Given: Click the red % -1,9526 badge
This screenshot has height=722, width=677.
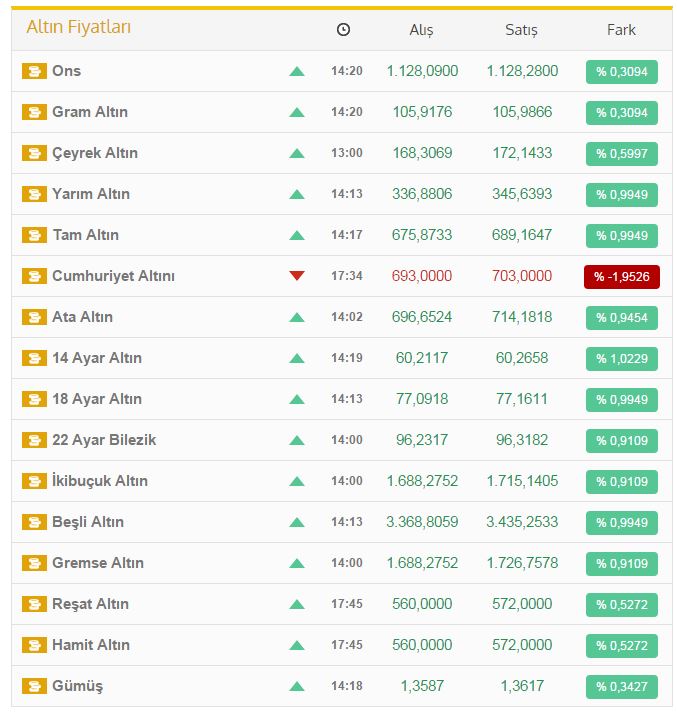Looking at the screenshot, I should pyautogui.click(x=621, y=277).
